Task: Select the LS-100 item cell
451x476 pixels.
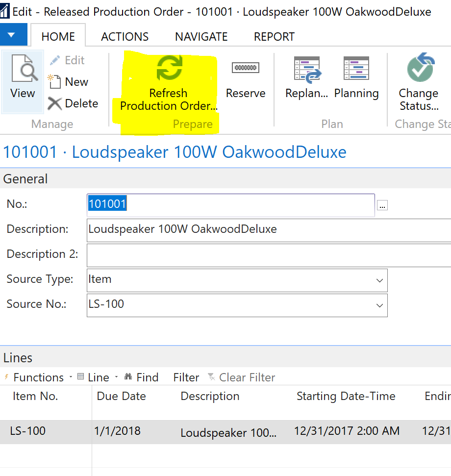Action: 46,431
